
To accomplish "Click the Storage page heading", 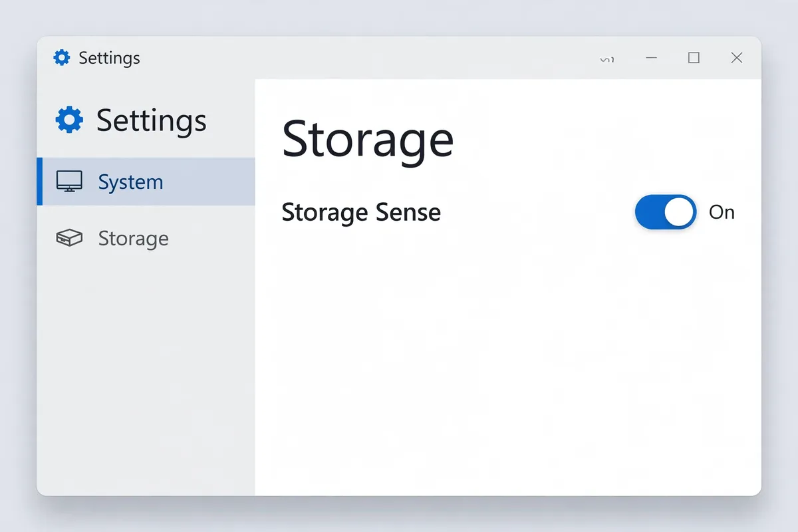I will click(x=368, y=140).
